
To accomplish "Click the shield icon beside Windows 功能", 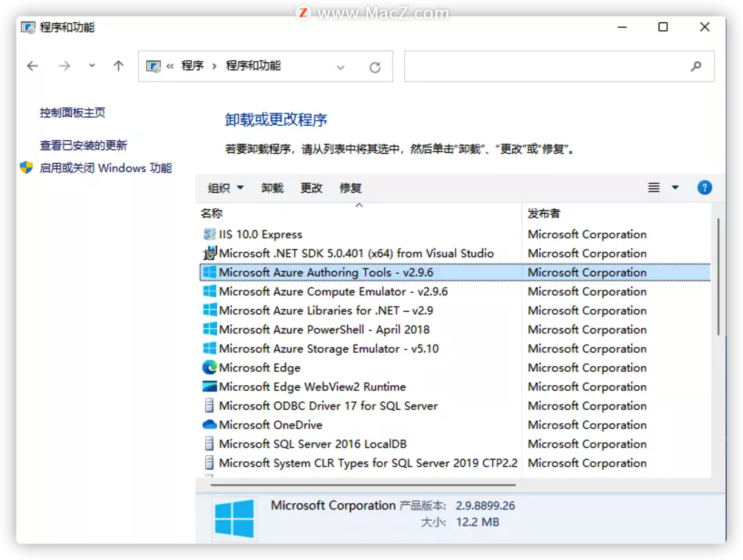I will (26, 167).
